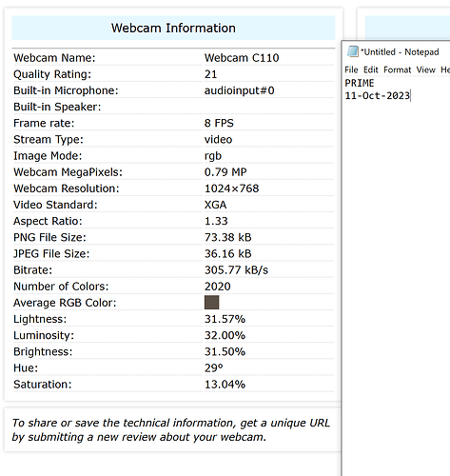Click the Lightness label
The height and width of the screenshot is (476, 450).
[40, 319]
